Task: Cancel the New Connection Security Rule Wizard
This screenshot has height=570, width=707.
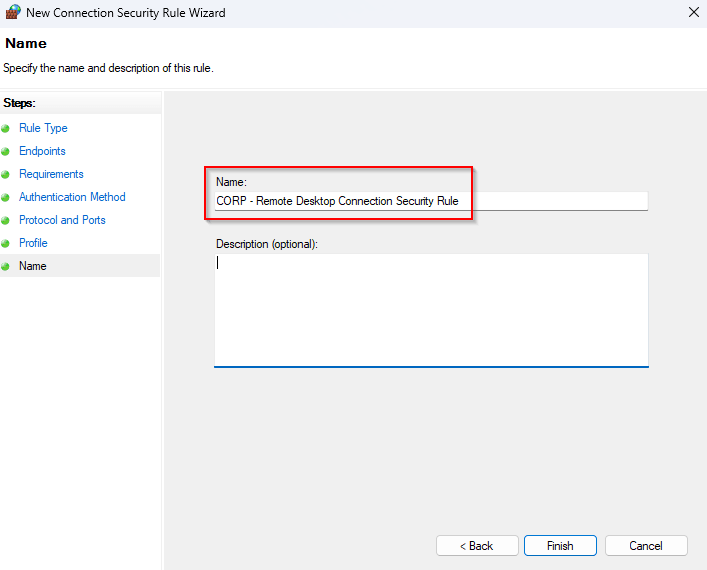Action: point(646,546)
